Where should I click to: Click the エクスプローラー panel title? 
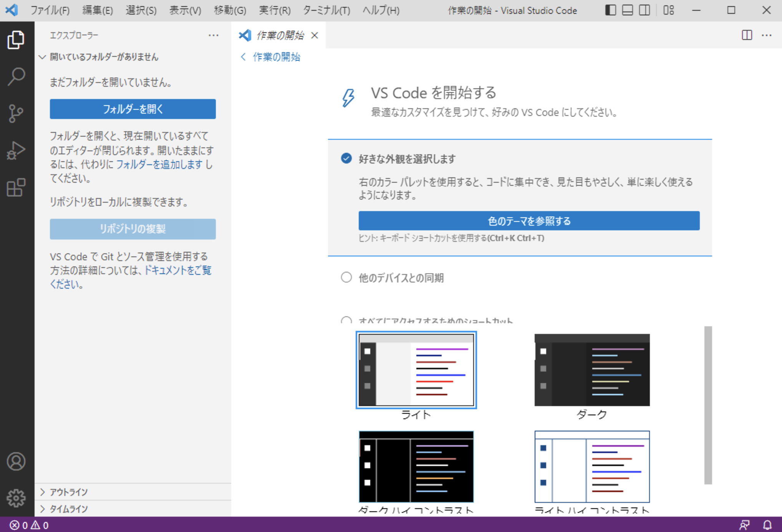(x=74, y=35)
